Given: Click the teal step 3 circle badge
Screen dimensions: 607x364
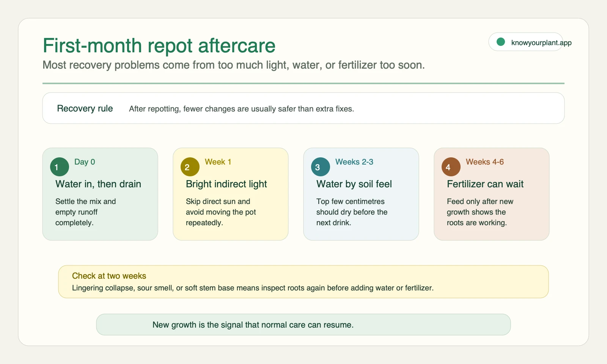Looking at the screenshot, I should (321, 167).
